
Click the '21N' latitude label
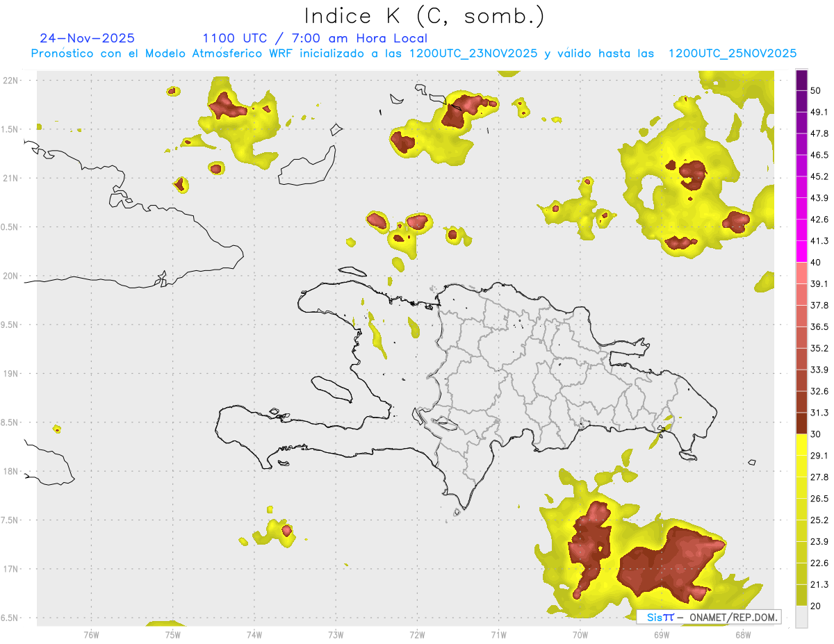(x=10, y=178)
